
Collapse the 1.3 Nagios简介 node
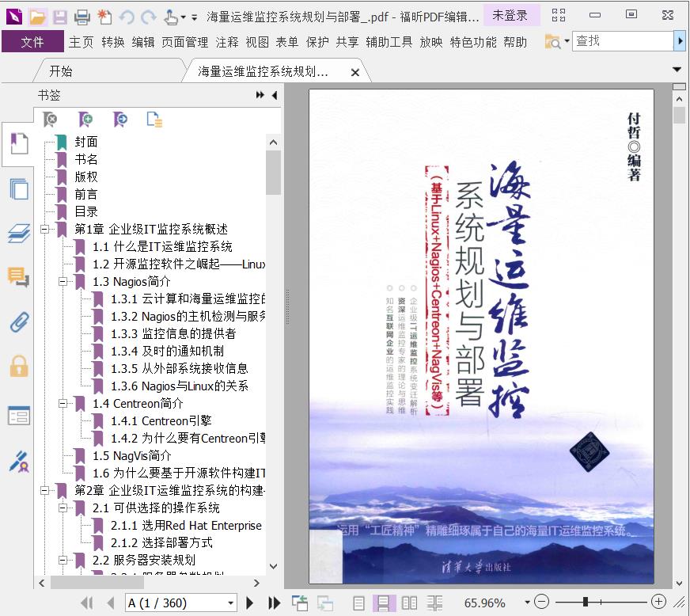point(63,281)
